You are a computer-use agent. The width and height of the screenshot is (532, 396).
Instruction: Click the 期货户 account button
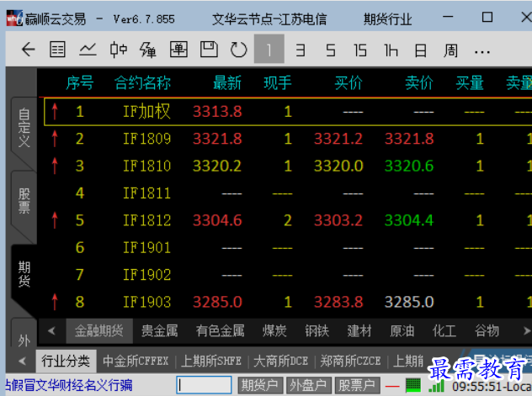[x=259, y=386]
